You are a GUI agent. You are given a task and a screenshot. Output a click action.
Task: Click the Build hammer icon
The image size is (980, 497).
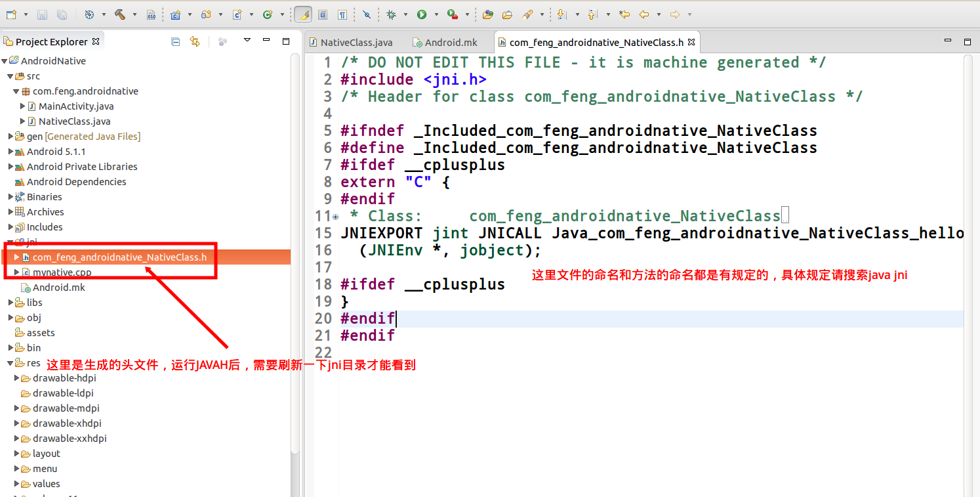click(120, 14)
